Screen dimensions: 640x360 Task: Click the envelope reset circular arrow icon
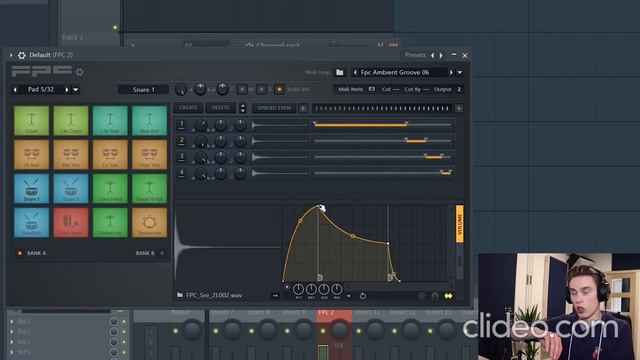click(362, 296)
